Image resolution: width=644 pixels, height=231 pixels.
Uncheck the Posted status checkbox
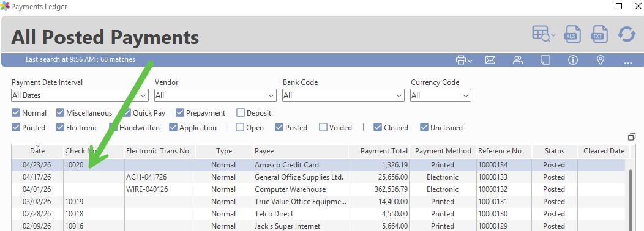point(279,128)
